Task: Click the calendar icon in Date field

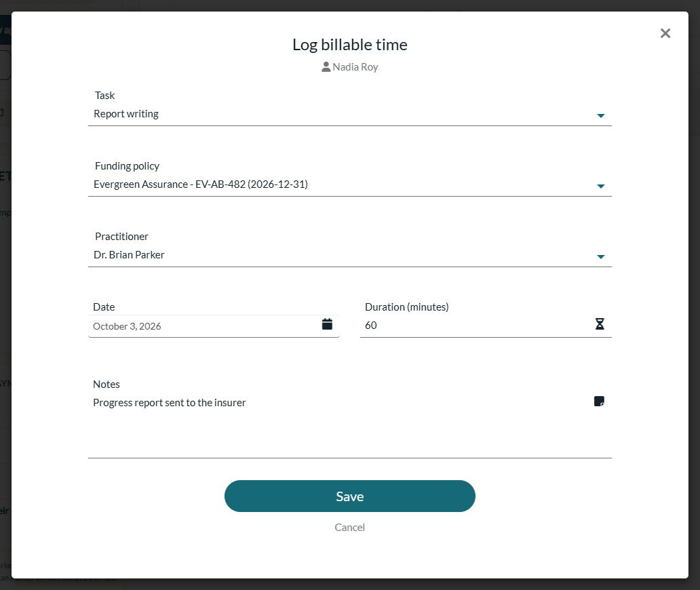Action: coord(327,324)
